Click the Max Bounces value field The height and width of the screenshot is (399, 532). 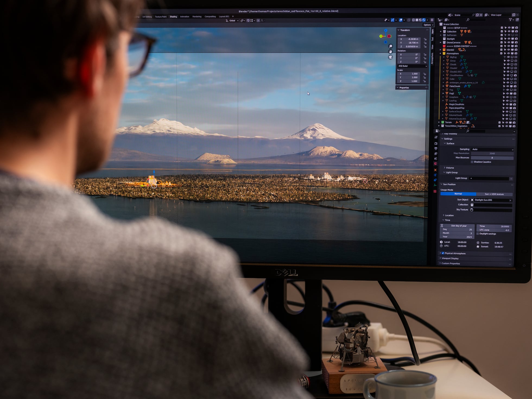(492, 158)
